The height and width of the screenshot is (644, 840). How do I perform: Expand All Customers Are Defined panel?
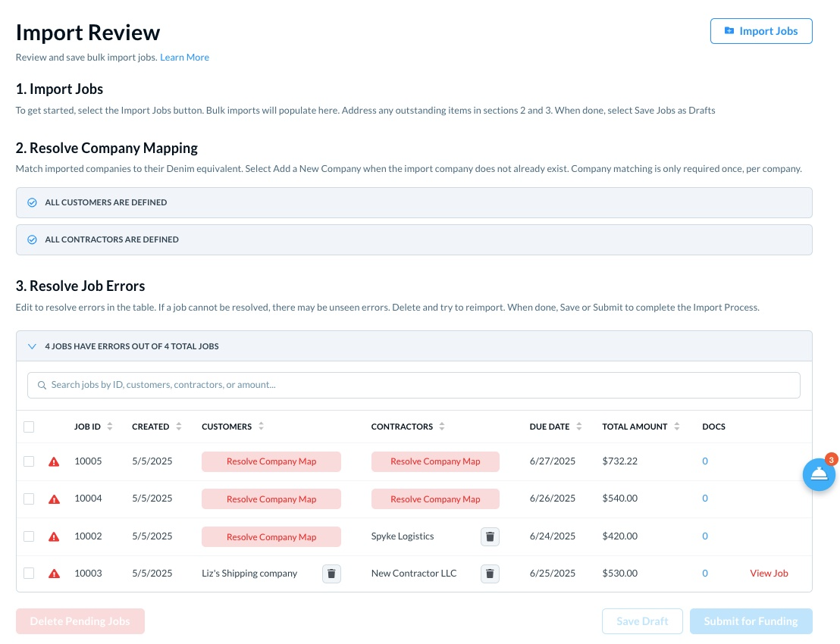[413, 203]
